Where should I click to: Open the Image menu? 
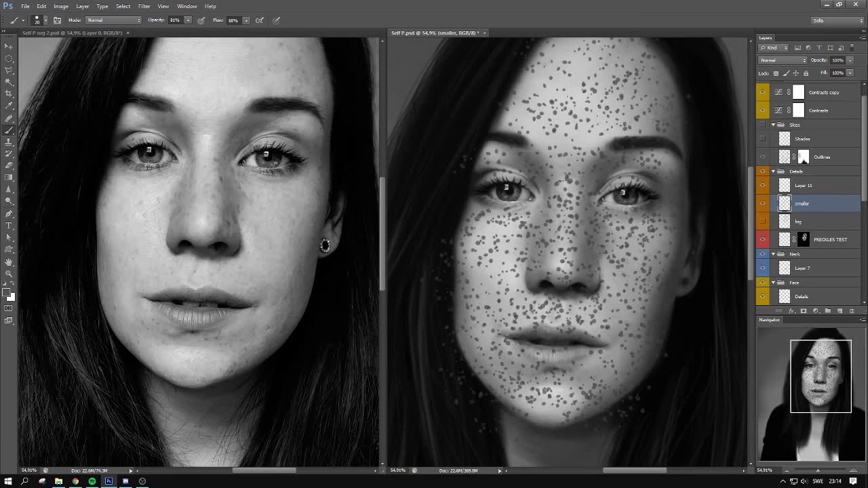(x=61, y=6)
